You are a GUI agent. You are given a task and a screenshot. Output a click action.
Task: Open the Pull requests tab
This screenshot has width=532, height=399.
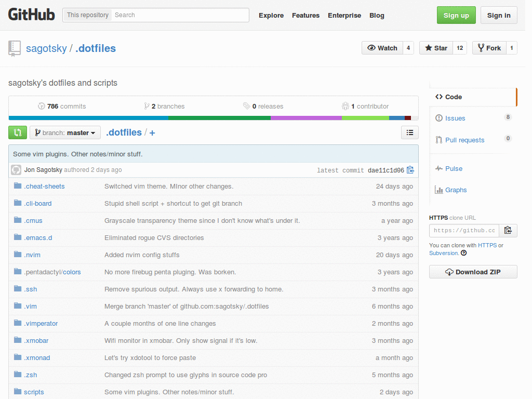coord(473,140)
